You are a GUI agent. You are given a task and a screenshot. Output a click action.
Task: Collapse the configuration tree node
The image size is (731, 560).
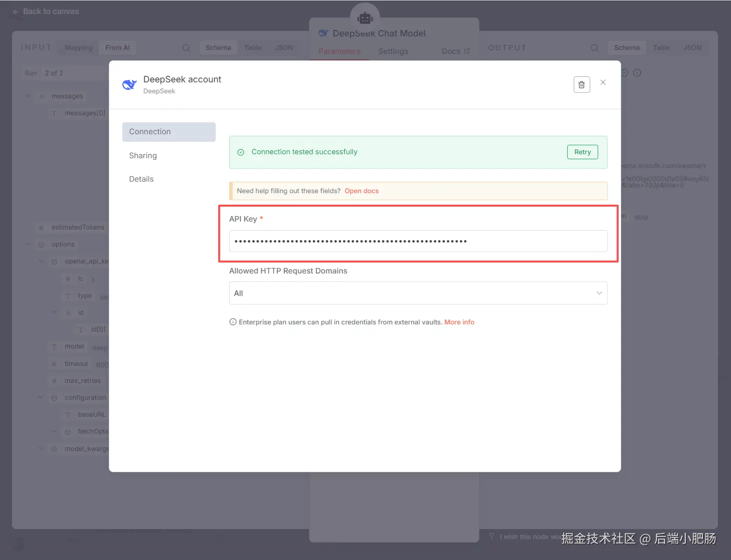click(x=41, y=397)
